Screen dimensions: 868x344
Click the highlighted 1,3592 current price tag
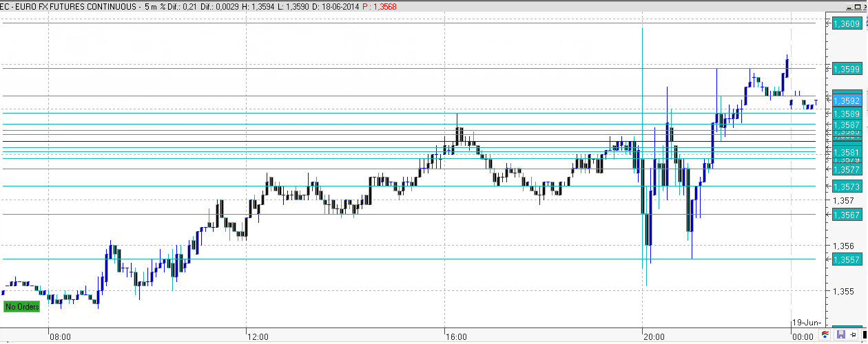[847, 100]
